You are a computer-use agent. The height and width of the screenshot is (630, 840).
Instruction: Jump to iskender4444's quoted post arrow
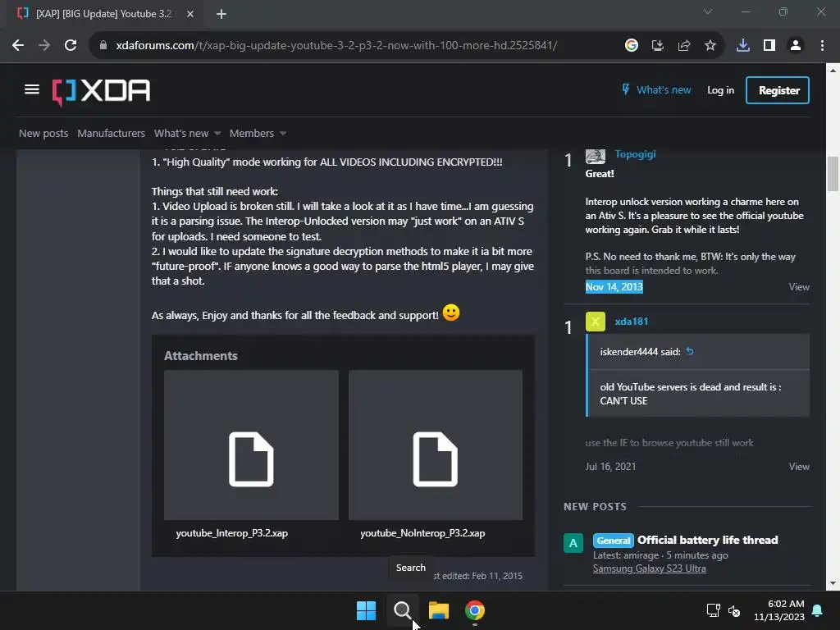(x=690, y=351)
